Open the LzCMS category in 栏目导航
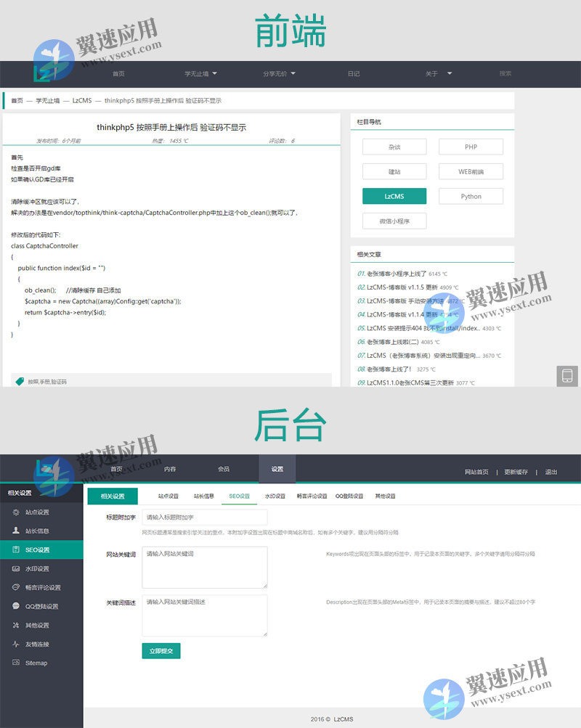581x728 pixels. pyautogui.click(x=394, y=196)
